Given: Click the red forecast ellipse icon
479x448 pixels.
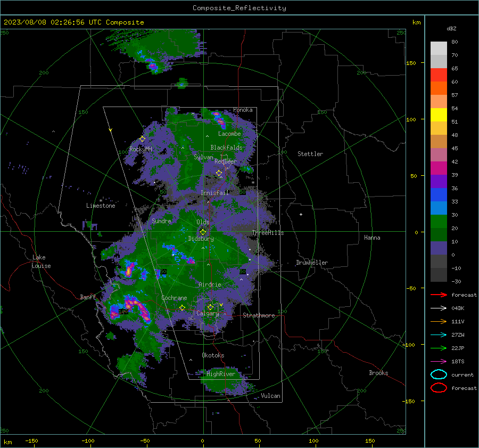Looking at the screenshot, I should coord(439,388).
